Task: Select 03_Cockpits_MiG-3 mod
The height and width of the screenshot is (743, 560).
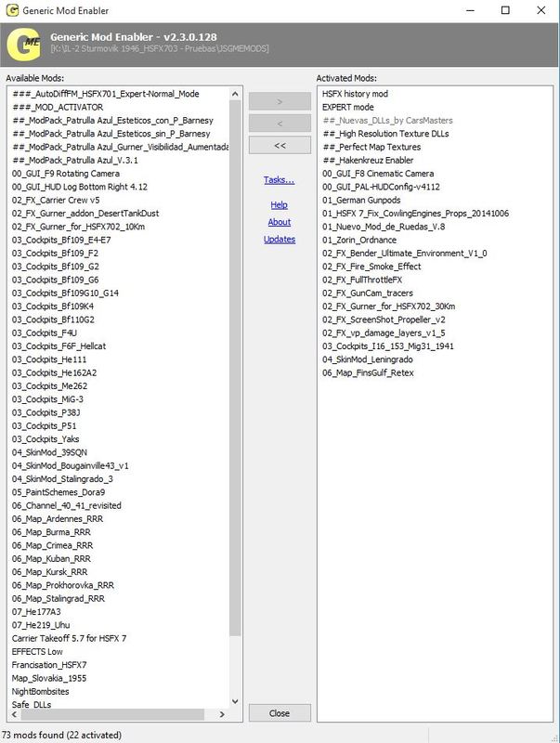Action: 48,399
